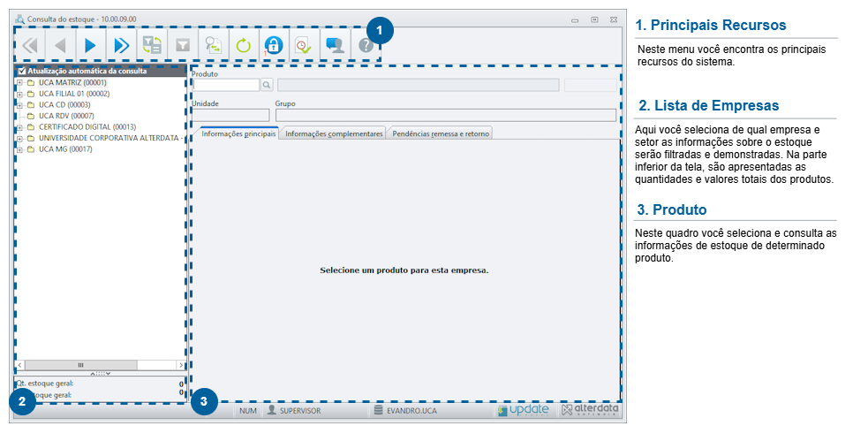868x441 pixels.
Task: Click the company list horizontal scrollbar
Action: [x=100, y=365]
